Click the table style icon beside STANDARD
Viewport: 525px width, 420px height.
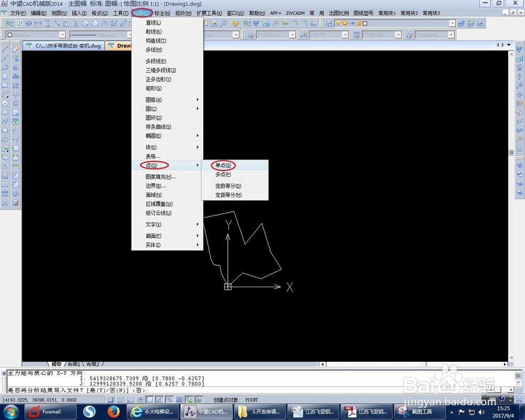(357, 35)
